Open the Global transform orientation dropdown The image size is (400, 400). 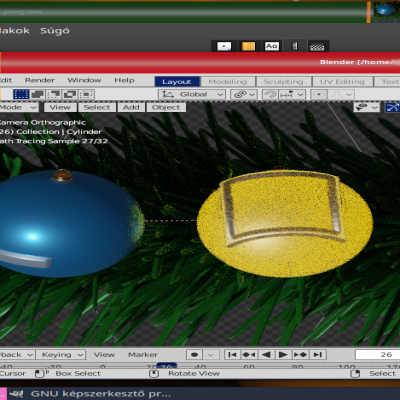(x=192, y=95)
